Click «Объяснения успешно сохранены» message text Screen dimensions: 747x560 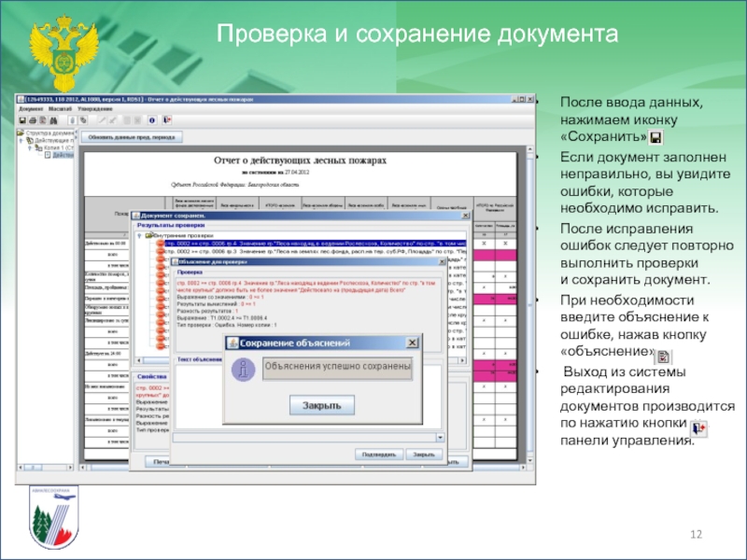(x=337, y=366)
